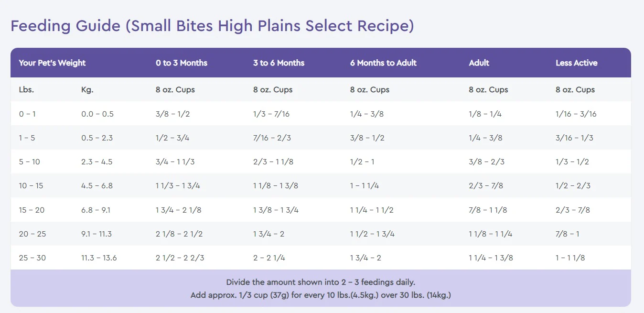Select the 1/16 – 3/16 Less Active cell
The height and width of the screenshot is (313, 644).
tap(576, 114)
